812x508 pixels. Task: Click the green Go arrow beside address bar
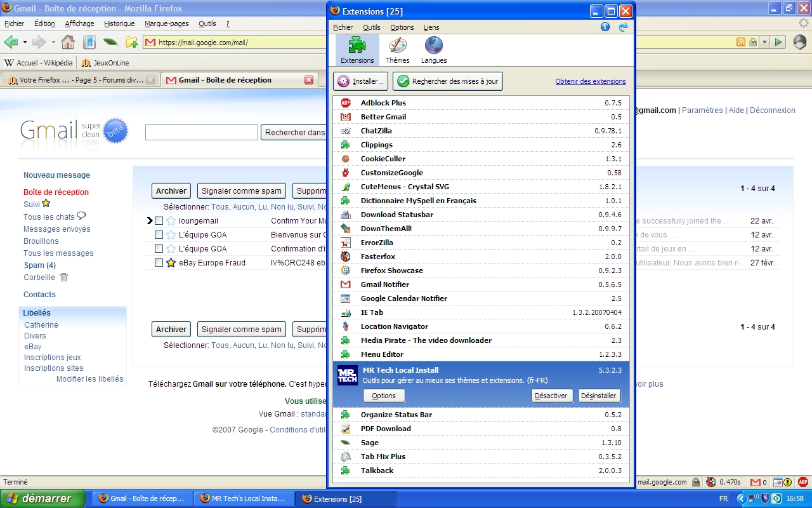coord(780,43)
